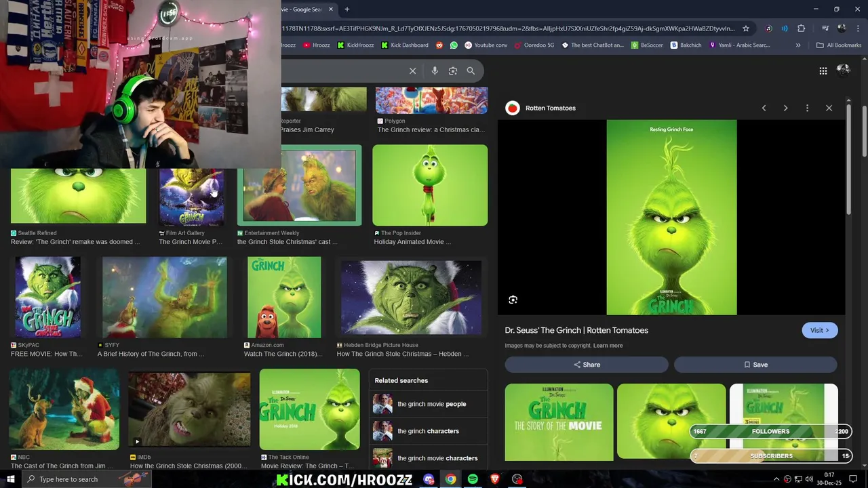Open preview panel three-dot options
The width and height of the screenshot is (868, 488).
point(807,108)
